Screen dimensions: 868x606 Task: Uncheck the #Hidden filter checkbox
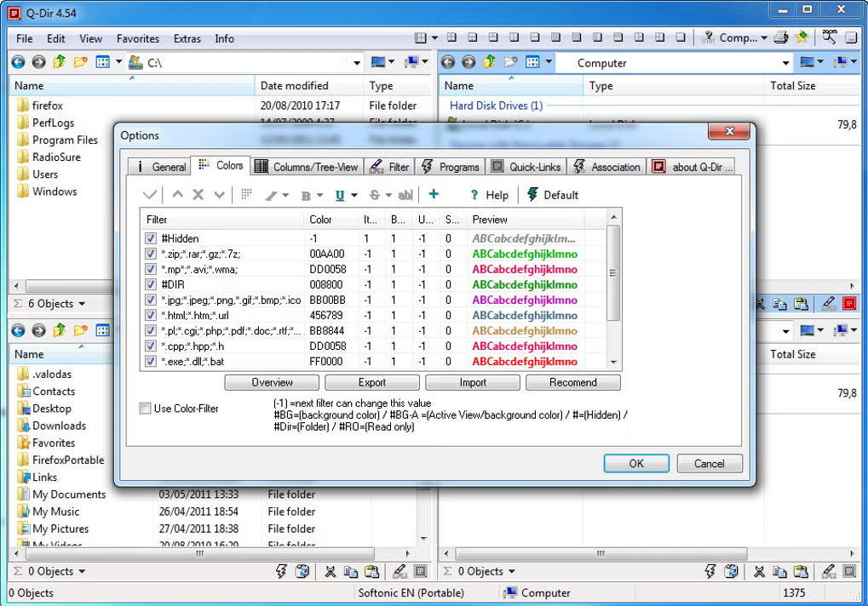pyautogui.click(x=151, y=238)
